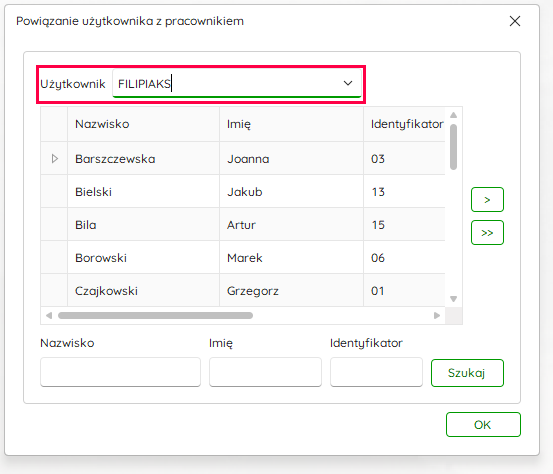
Task: Click the row header of the Borowski row
Action: pos(54,257)
